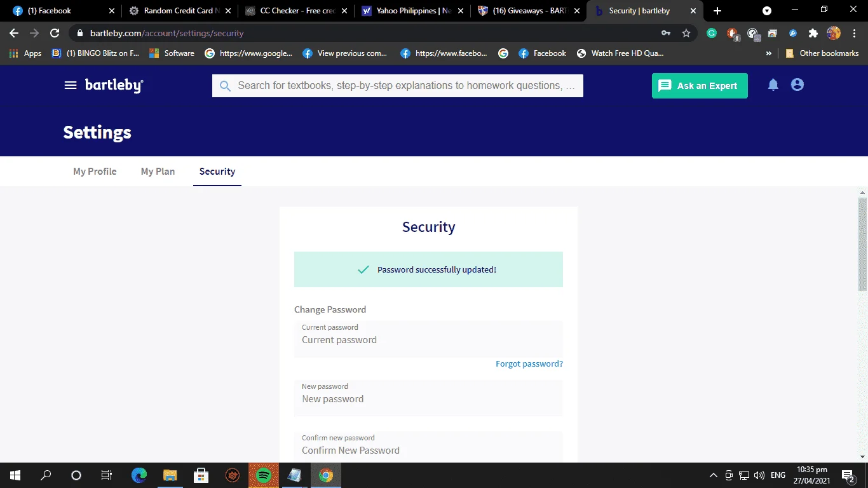This screenshot has height=488, width=868.
Task: Open the Windows Start menu
Action: click(15, 475)
